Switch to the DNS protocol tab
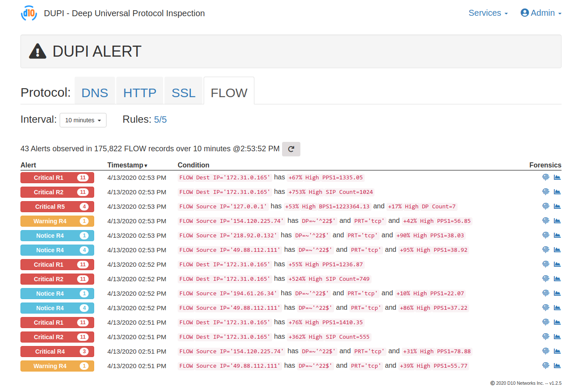Screen dimensions: 582x392 pos(95,92)
